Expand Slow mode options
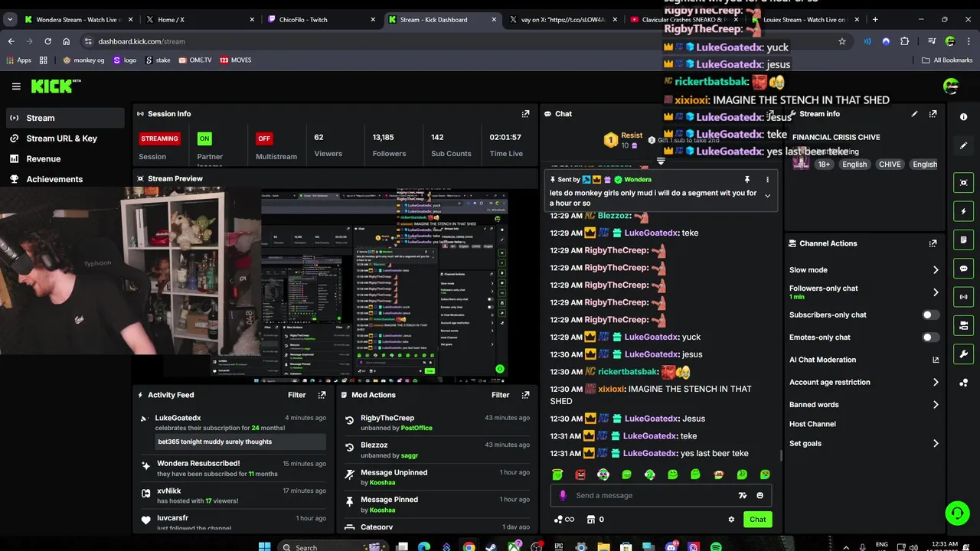The height and width of the screenshot is (551, 980). pos(936,270)
